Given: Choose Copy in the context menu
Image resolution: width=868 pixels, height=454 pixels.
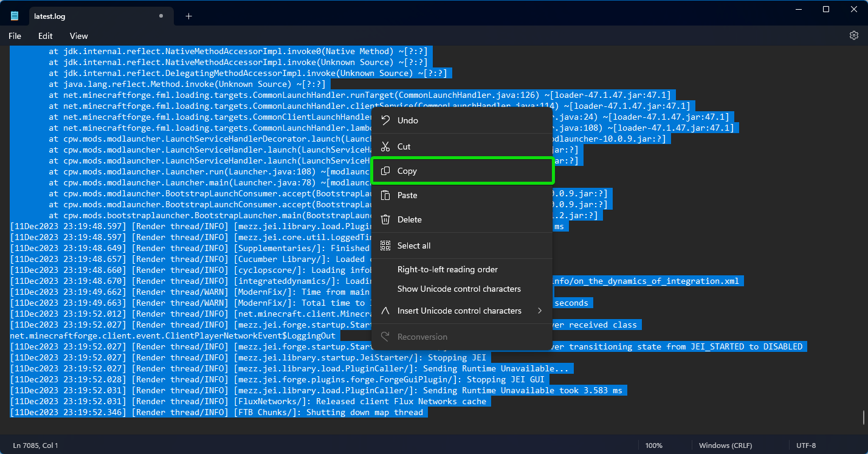Looking at the screenshot, I should coord(462,171).
